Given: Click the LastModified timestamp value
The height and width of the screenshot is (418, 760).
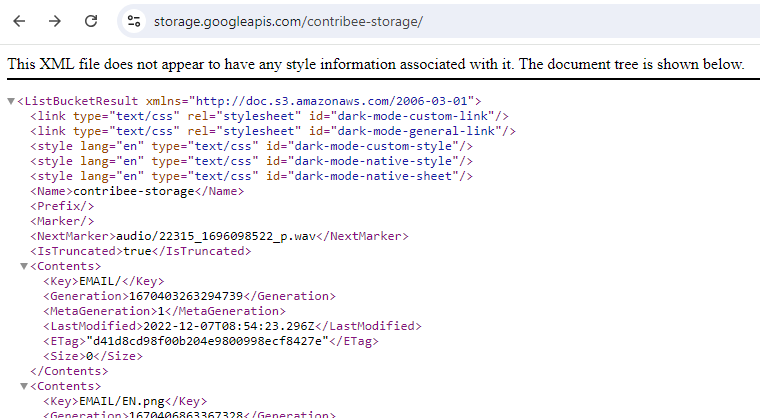Looking at the screenshot, I should pyautogui.click(x=230, y=326).
